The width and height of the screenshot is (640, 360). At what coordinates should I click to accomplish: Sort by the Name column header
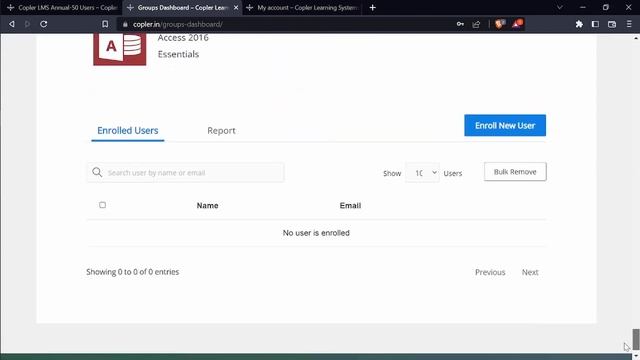[207, 206]
